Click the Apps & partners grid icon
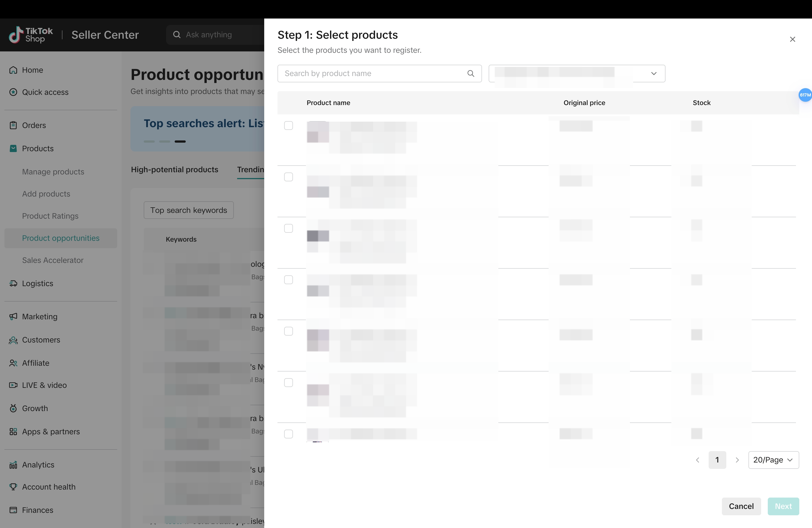812x528 pixels. coord(13,432)
